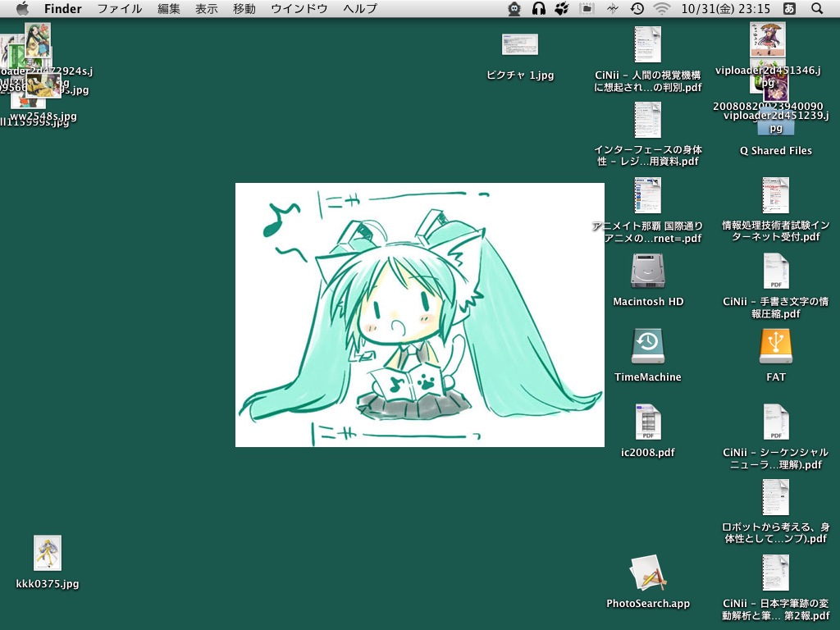Select the CiNii 日本字筆跡の変動解析 PDF icon
This screenshot has width=840, height=630.
tap(776, 573)
